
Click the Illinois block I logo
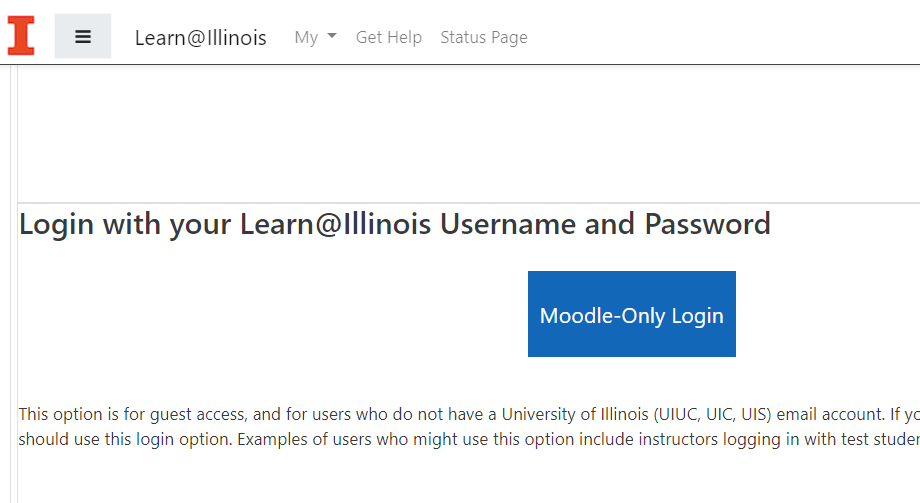coord(20,36)
